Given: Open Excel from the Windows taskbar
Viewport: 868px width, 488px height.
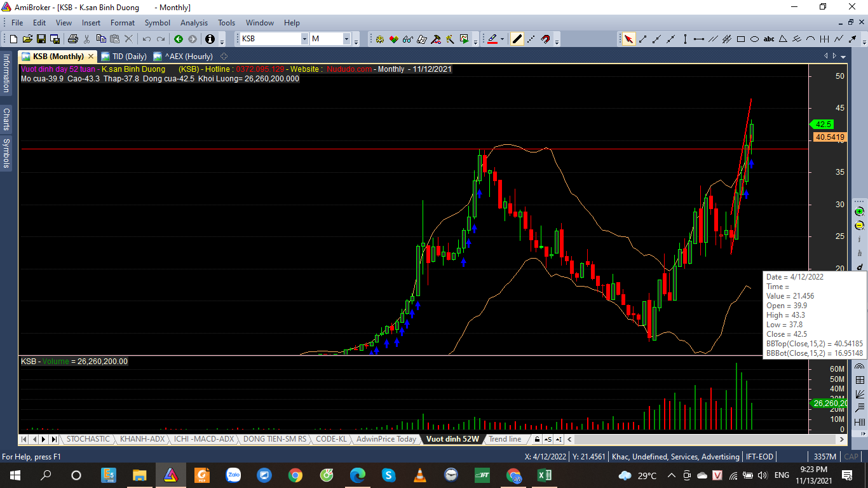Looking at the screenshot, I should pyautogui.click(x=544, y=475).
